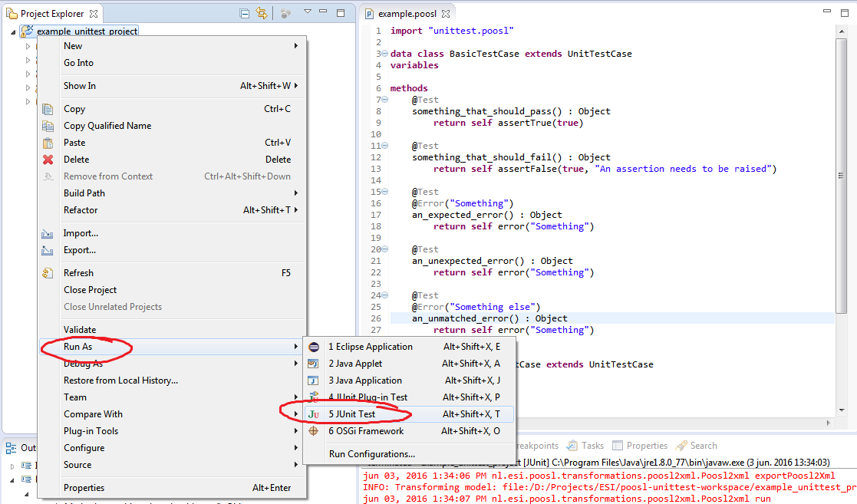Click the Import... icon in the menu
This screenshot has height=504, width=857.
[x=48, y=233]
